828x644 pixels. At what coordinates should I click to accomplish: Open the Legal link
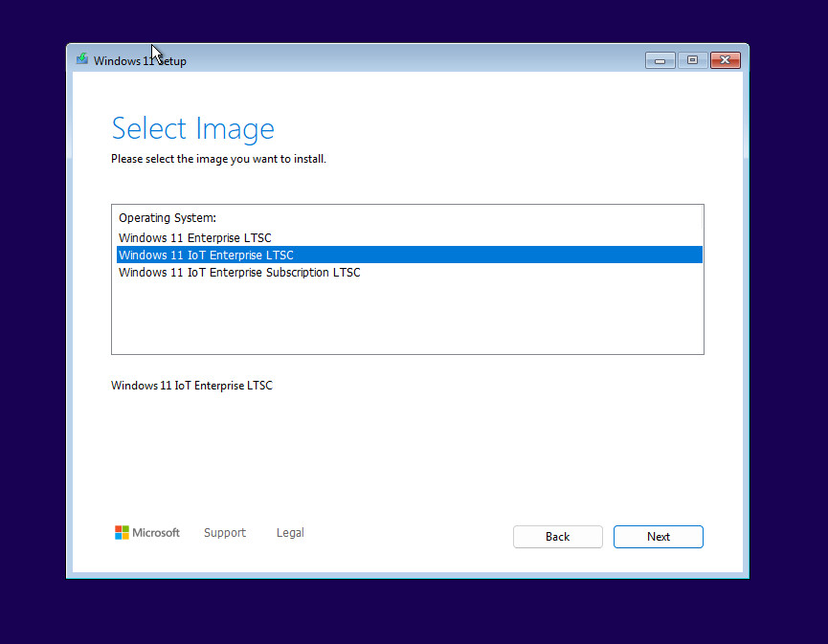click(x=290, y=533)
